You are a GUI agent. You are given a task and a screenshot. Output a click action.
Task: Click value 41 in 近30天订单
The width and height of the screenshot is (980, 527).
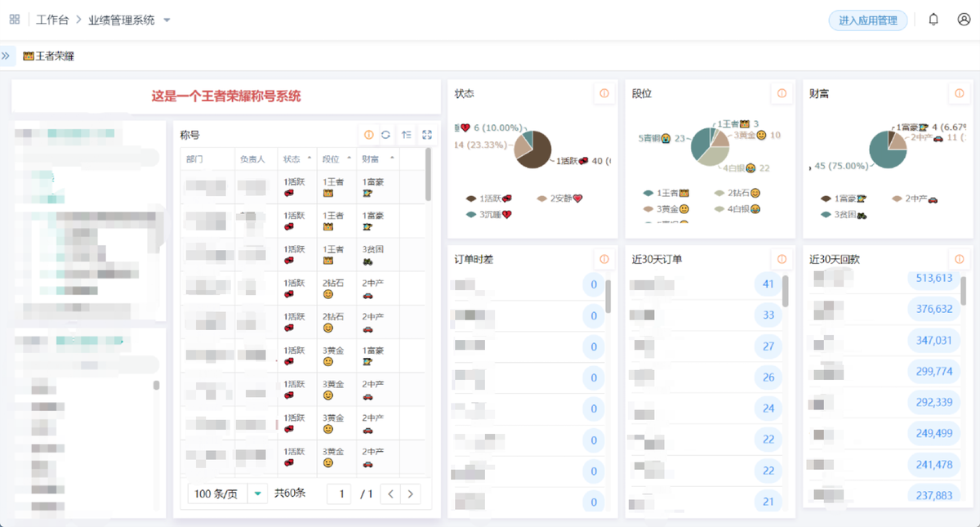[x=768, y=284]
